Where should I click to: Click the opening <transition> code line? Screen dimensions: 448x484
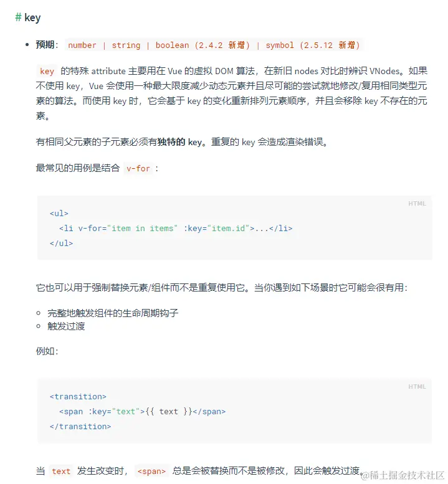(78, 397)
